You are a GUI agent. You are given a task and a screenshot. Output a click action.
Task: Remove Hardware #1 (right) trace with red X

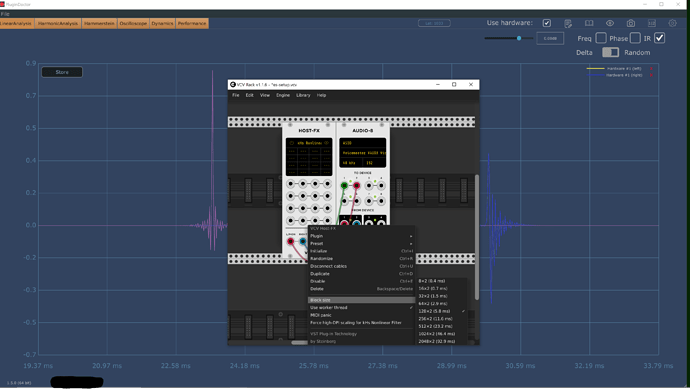(651, 75)
